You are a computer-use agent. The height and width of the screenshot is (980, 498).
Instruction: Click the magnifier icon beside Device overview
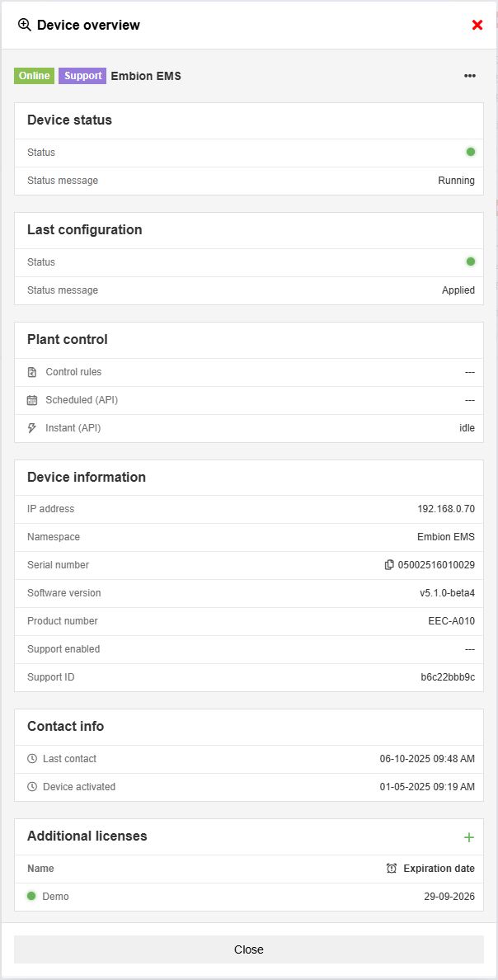click(x=24, y=25)
